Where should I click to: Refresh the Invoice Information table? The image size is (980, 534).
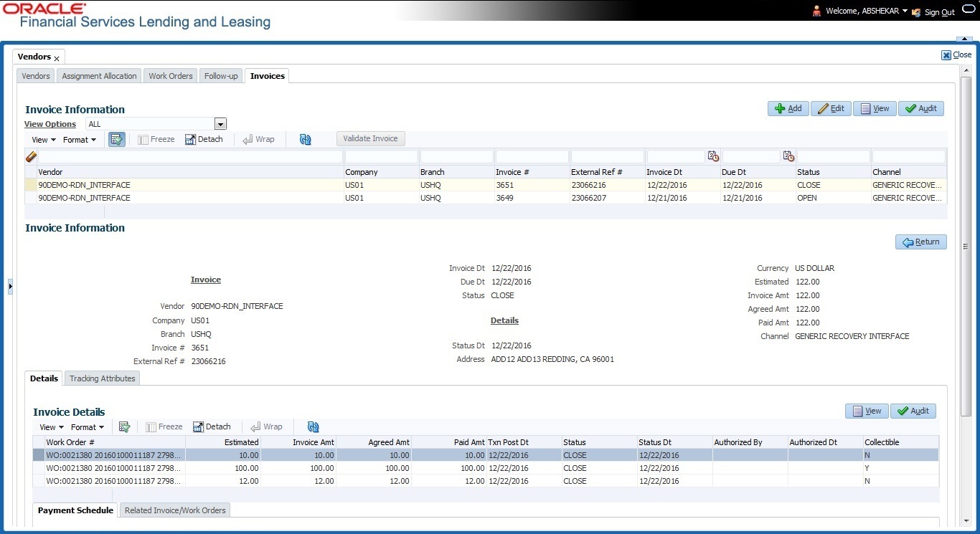coord(306,140)
